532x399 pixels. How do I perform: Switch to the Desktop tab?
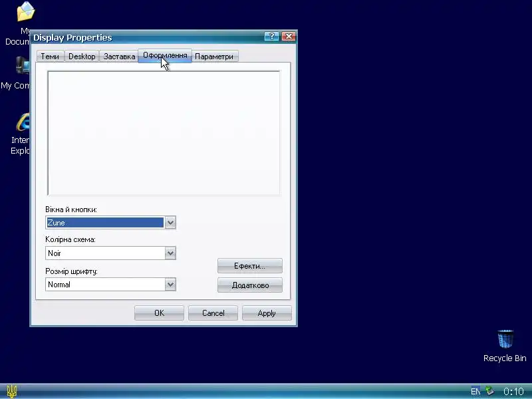[x=82, y=57]
